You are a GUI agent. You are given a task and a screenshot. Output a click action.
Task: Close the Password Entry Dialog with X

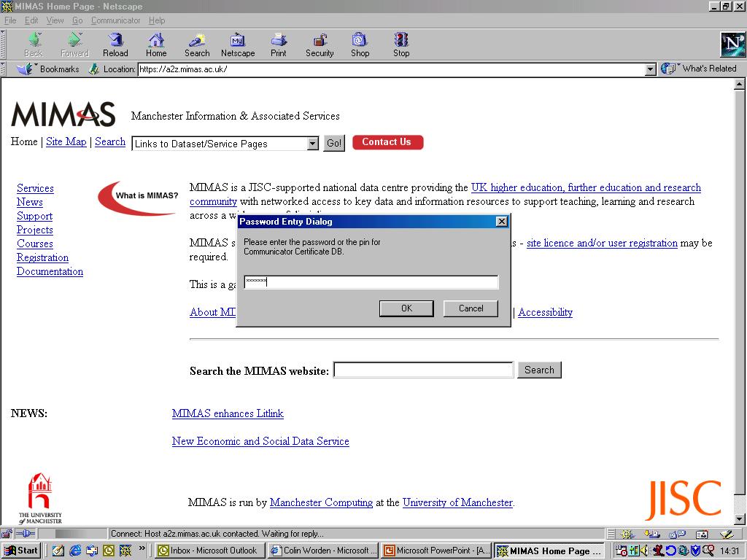501,222
